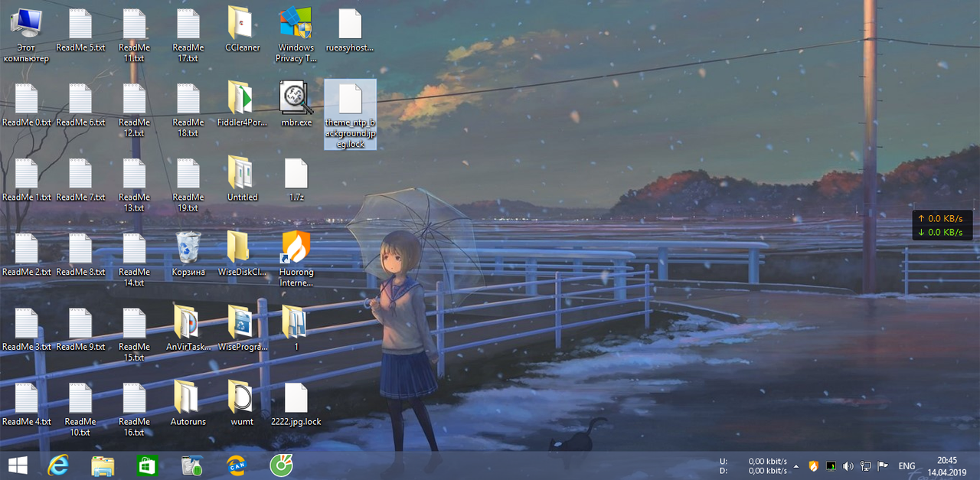Select ReadMe 17.txt file

[x=188, y=35]
